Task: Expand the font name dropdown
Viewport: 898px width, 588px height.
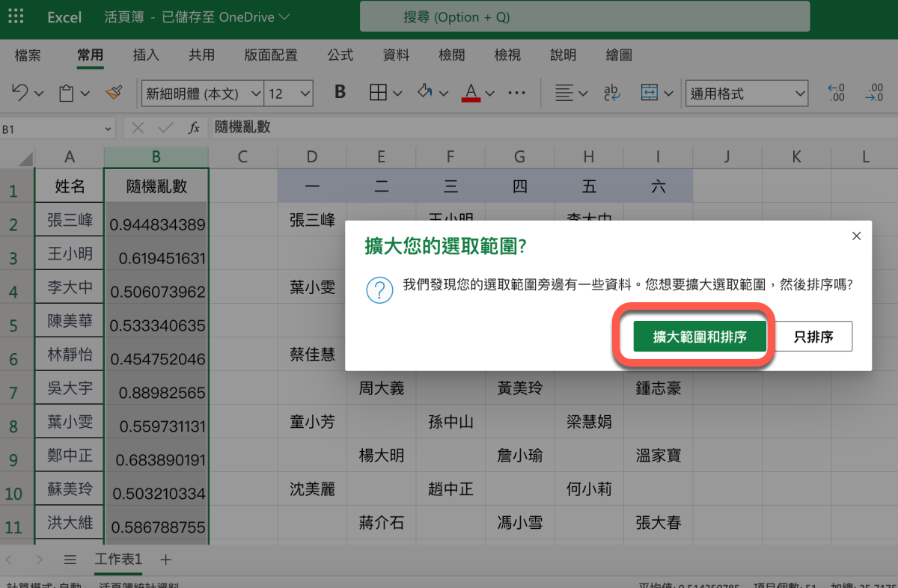Action: (x=256, y=94)
